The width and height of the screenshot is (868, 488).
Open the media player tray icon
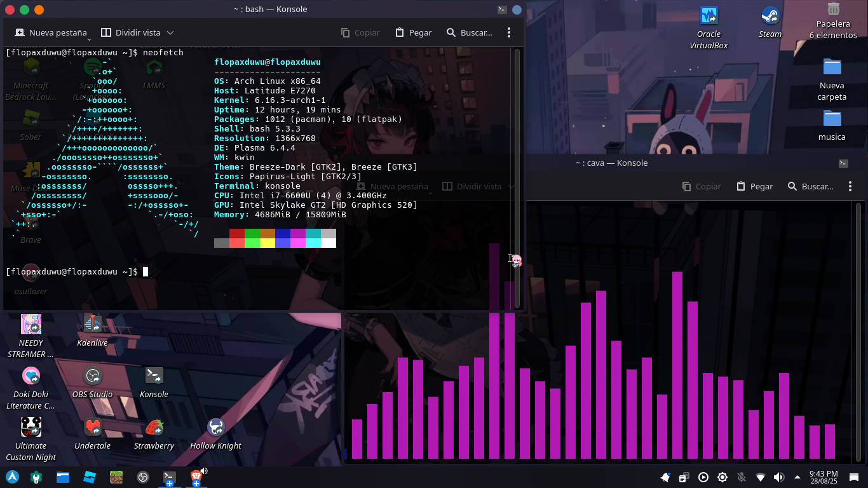[x=703, y=477]
